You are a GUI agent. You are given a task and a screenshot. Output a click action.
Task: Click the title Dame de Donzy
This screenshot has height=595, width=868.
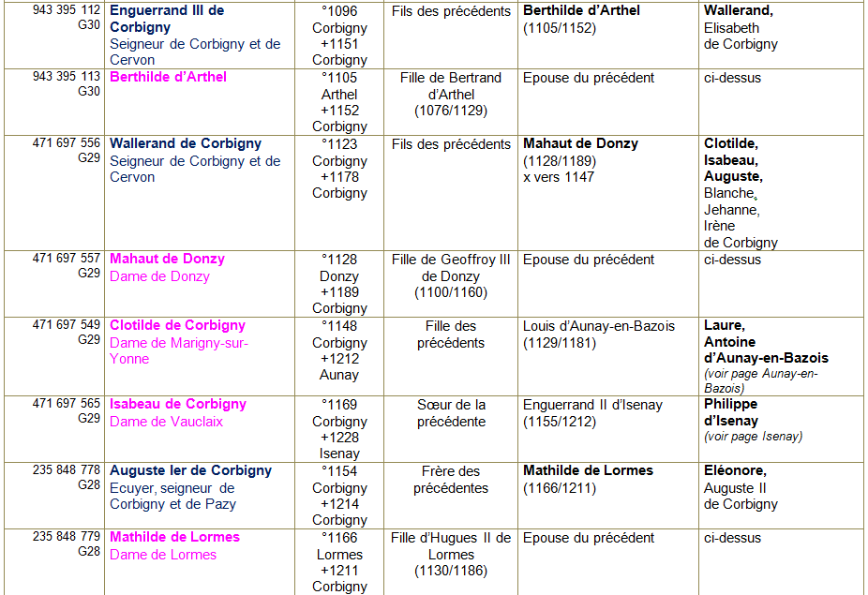pos(159,276)
